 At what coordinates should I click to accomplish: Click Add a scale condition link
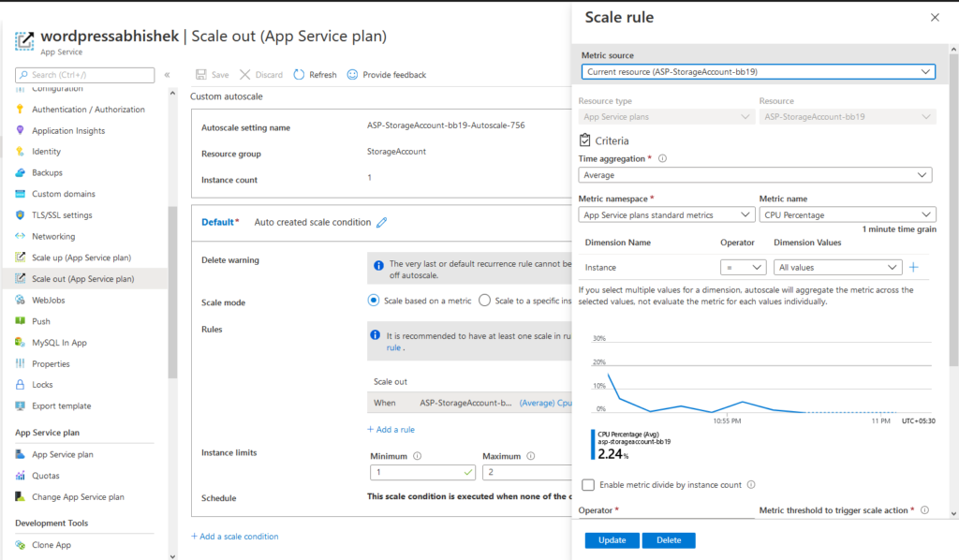[x=235, y=537]
